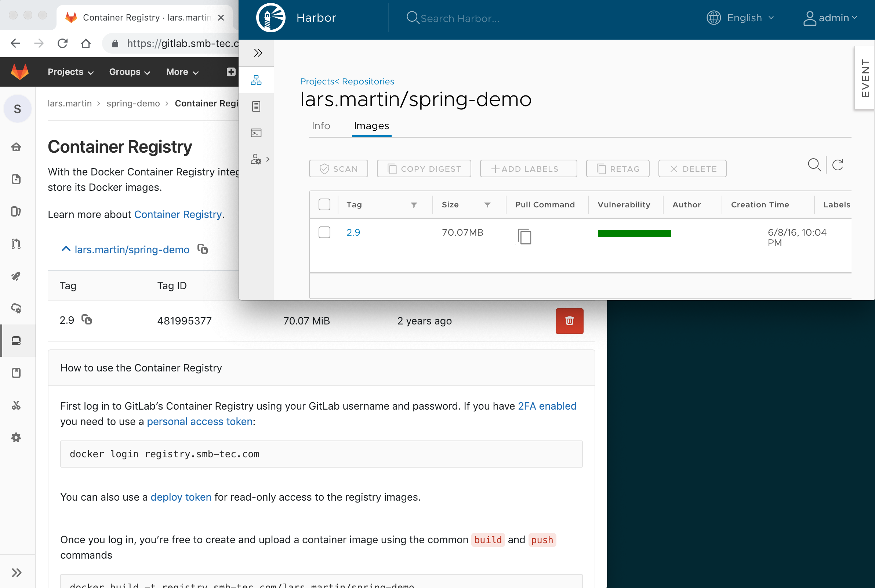
Task: Open Repository icon in GitLab sidebar
Action: [x=16, y=179]
